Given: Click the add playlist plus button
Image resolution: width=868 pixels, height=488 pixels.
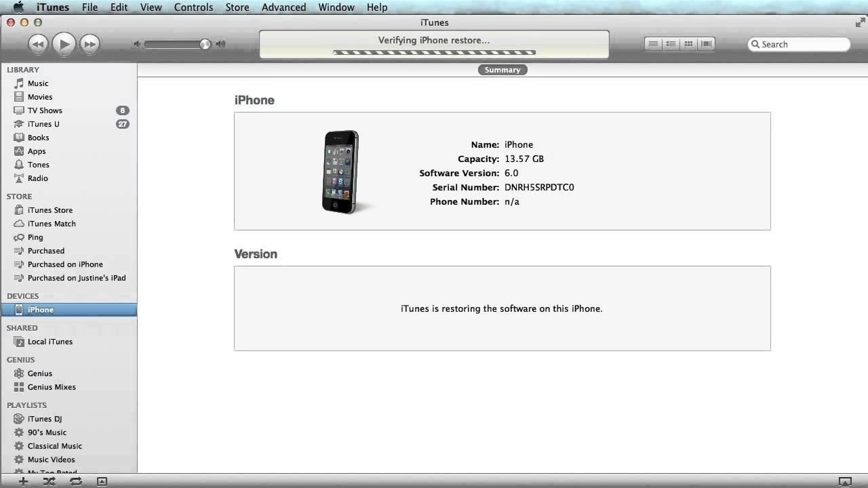Looking at the screenshot, I should click(x=23, y=481).
